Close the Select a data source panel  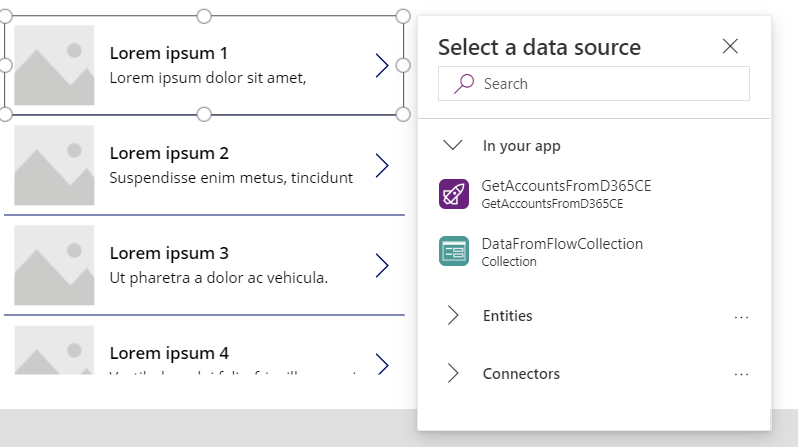click(730, 46)
